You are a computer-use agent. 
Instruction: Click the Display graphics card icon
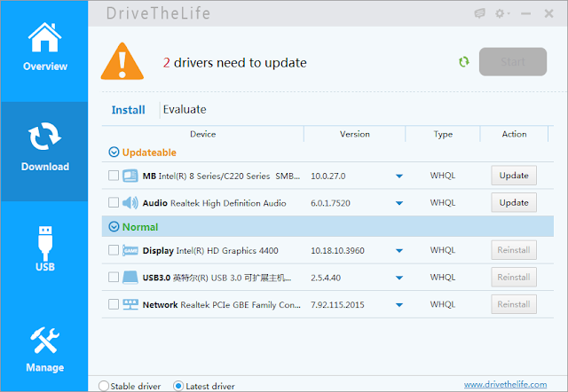click(x=130, y=250)
